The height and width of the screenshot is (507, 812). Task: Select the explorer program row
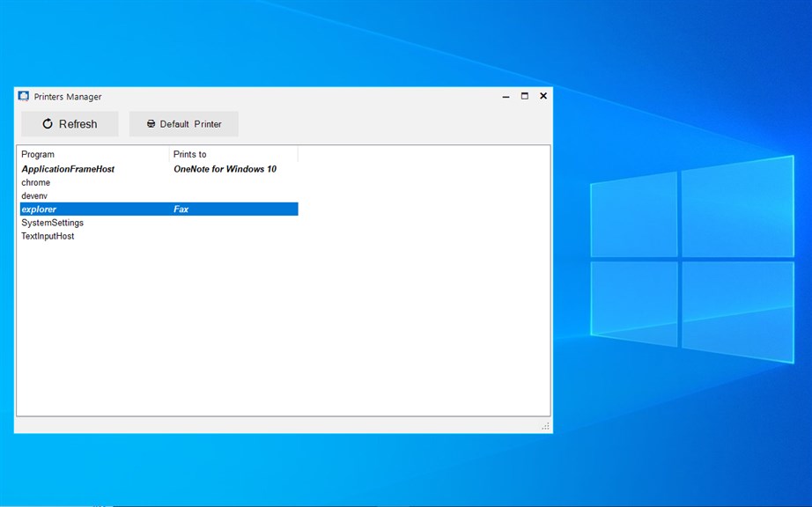[159, 209]
